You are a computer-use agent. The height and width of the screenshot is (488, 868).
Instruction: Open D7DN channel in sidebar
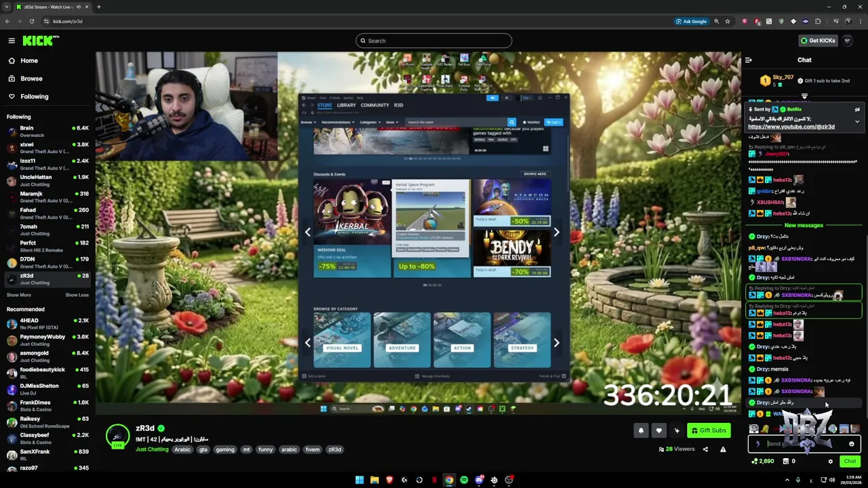click(47, 262)
